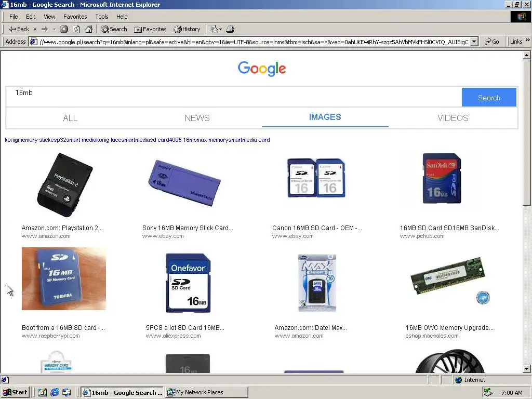Image resolution: width=532 pixels, height=399 pixels.
Task: Click the Back toolbar button
Action: [x=19, y=29]
